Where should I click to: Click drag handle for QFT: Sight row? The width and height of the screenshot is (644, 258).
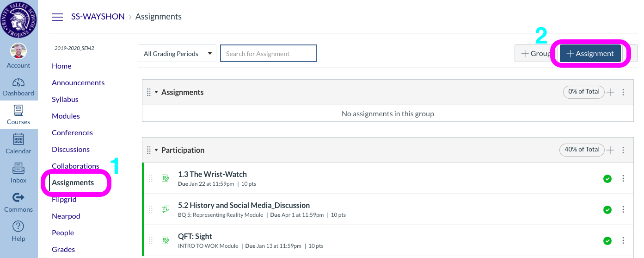[151, 240]
